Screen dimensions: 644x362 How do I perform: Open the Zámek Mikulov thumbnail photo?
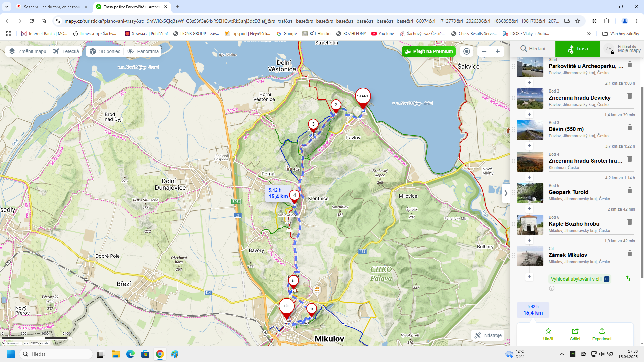(530, 256)
